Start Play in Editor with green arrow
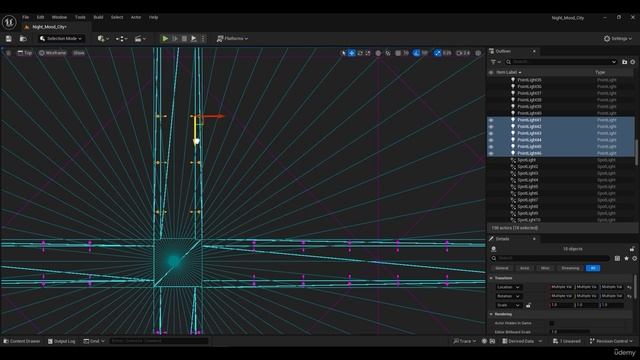 point(165,39)
